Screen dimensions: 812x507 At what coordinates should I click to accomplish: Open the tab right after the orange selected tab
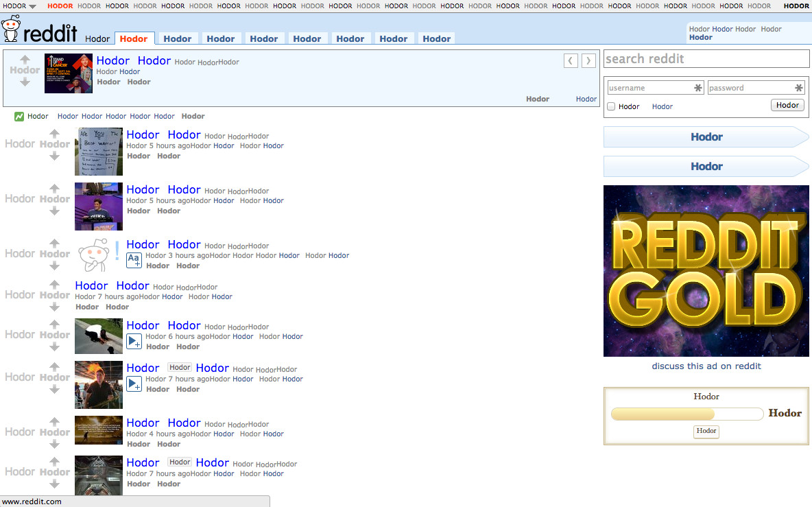point(178,38)
